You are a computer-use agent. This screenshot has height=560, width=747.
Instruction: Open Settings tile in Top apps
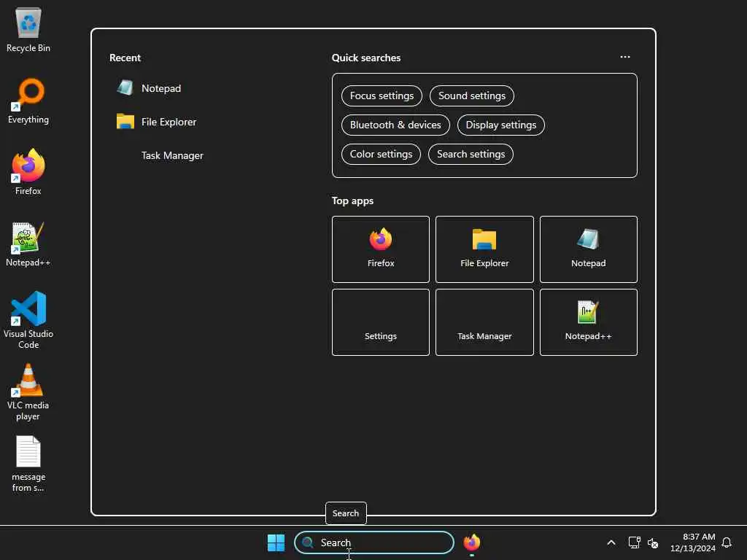[381, 322]
